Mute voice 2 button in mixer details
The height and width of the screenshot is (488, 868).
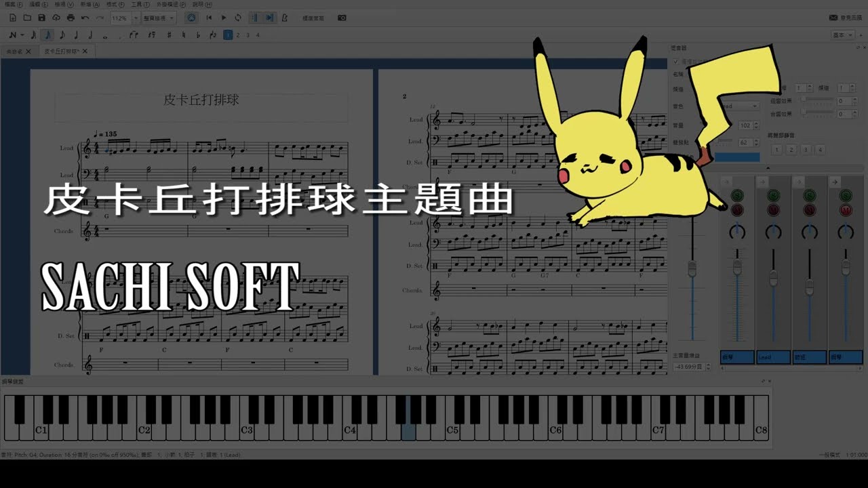tap(791, 150)
